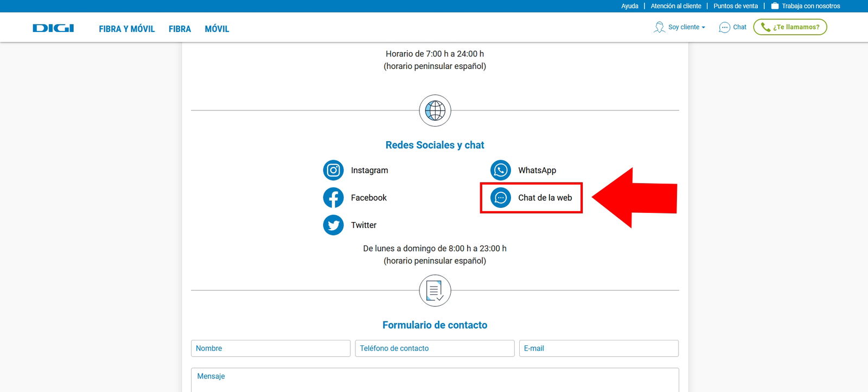The image size is (868, 392).
Task: Open the Twitter bird icon
Action: coord(334,225)
